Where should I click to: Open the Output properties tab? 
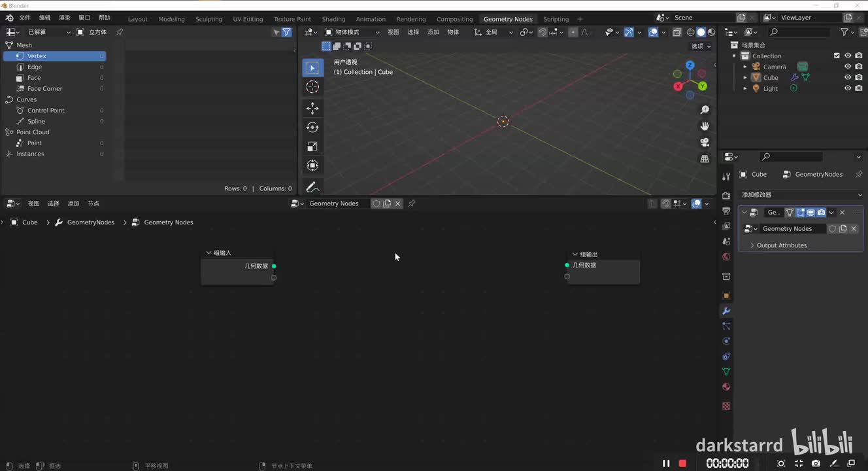coord(726,211)
